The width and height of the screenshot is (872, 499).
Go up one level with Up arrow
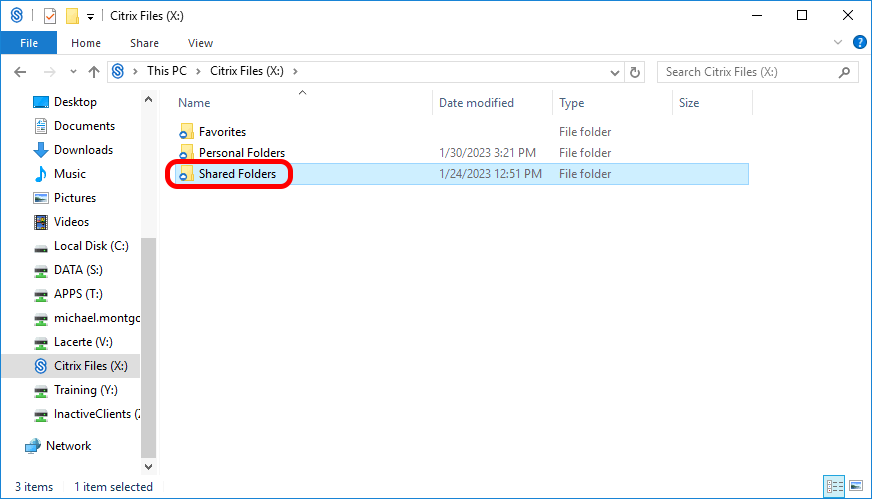(x=93, y=72)
